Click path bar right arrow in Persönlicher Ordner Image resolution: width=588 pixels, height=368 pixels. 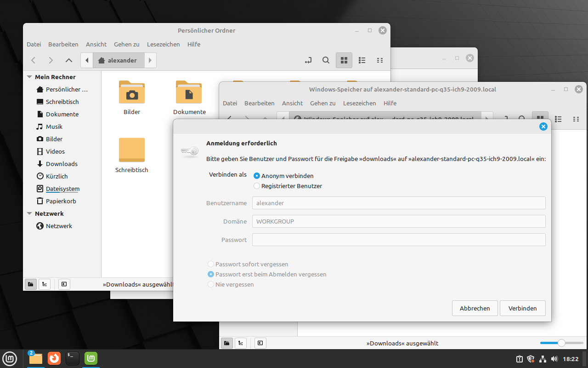point(150,60)
